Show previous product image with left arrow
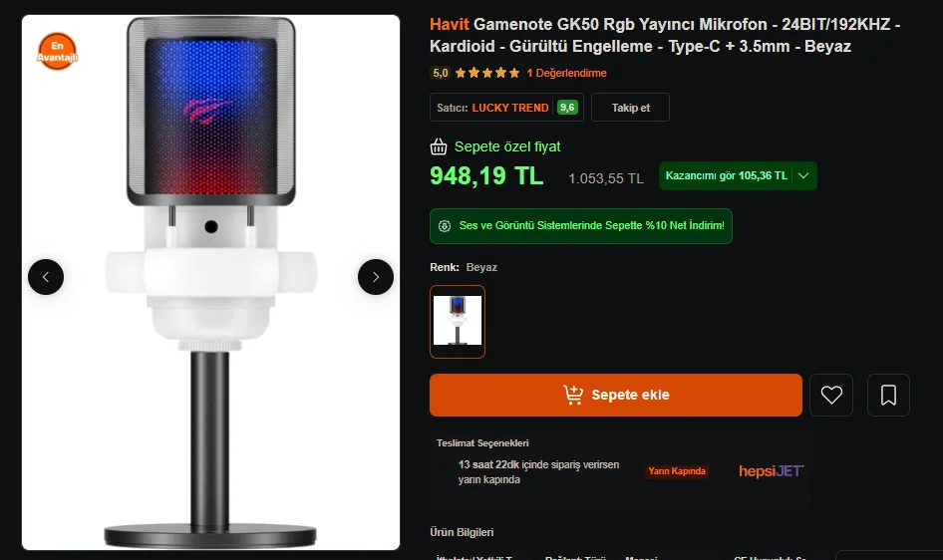The image size is (943, 560). point(46,277)
